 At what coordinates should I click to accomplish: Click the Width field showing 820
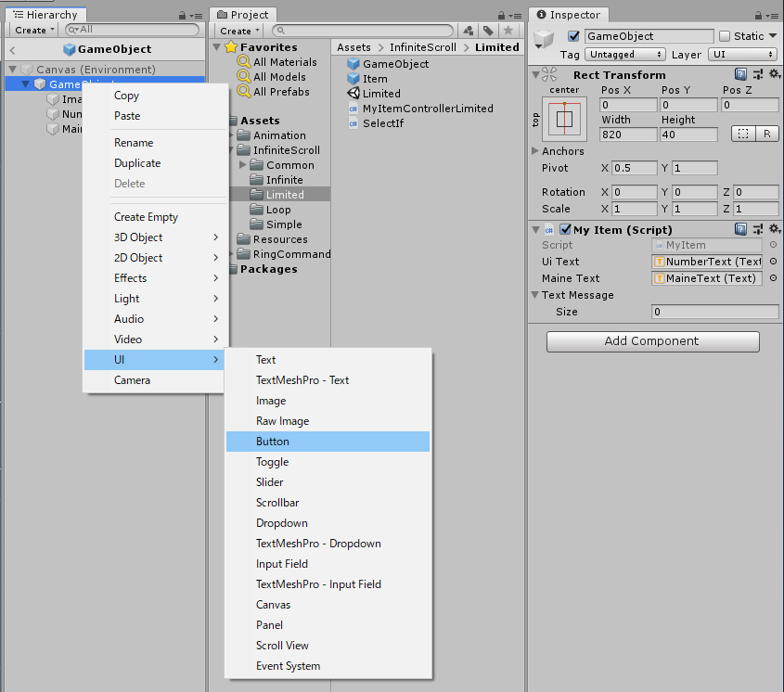[628, 134]
